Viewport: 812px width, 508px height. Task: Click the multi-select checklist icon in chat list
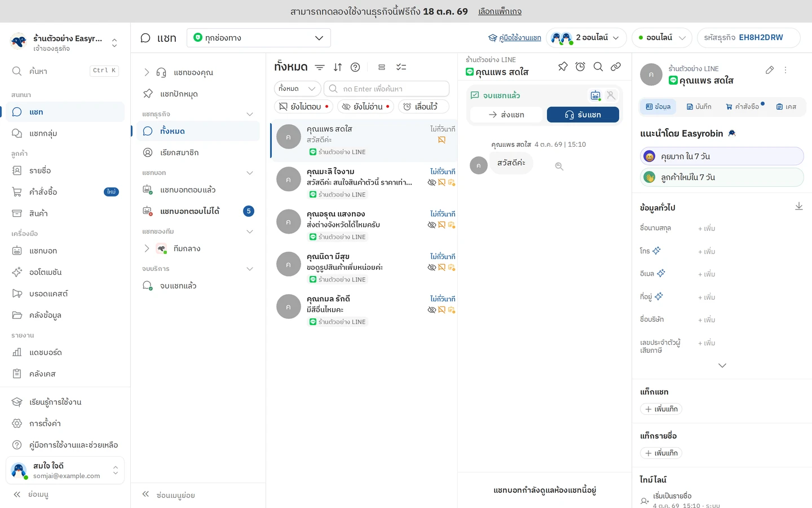(x=401, y=67)
